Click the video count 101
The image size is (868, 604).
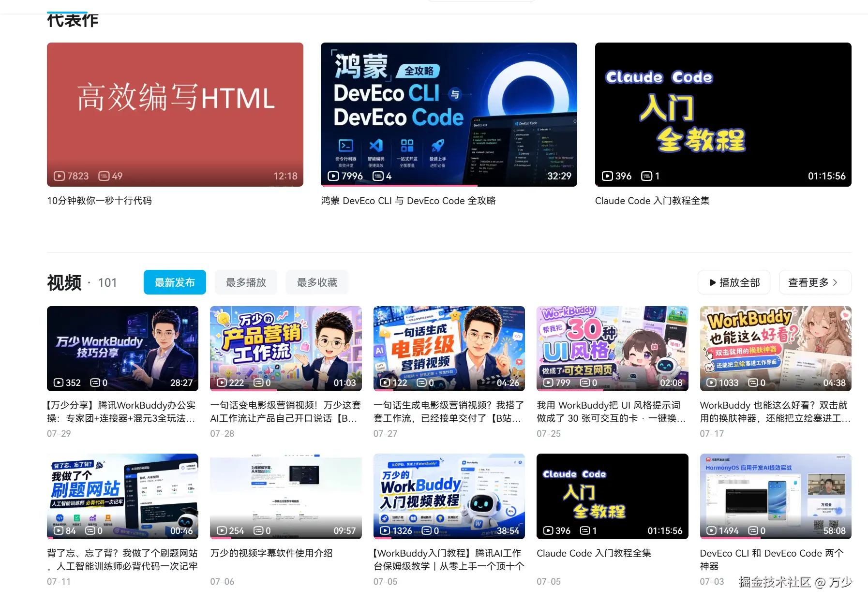pyautogui.click(x=107, y=282)
